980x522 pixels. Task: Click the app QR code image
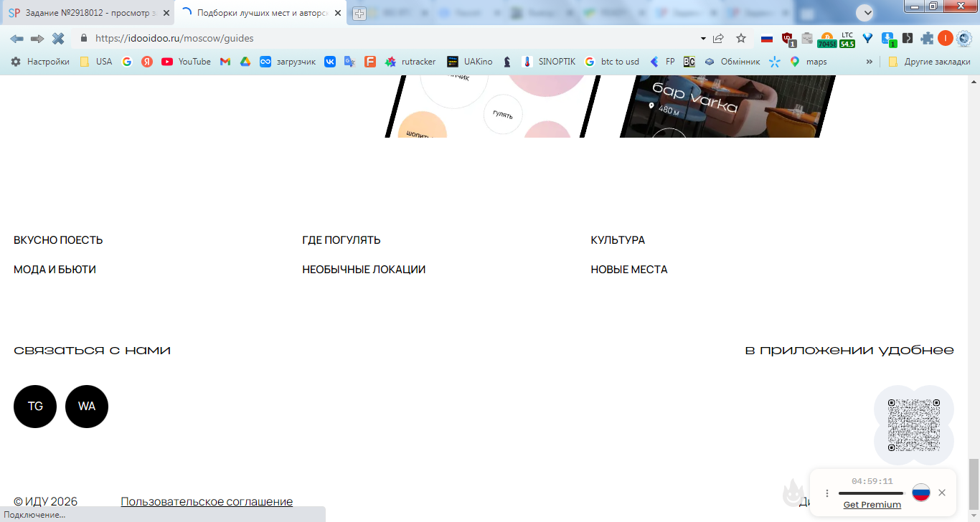(914, 425)
